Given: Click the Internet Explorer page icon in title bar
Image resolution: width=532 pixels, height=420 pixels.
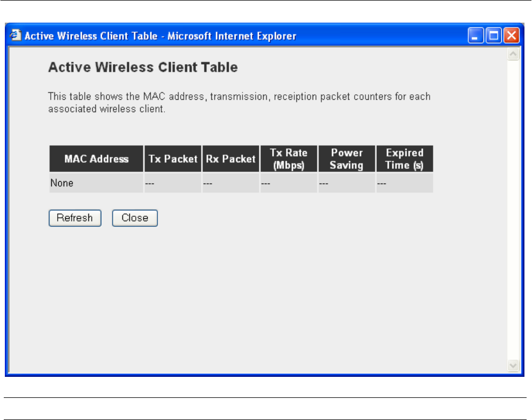Looking at the screenshot, I should (15, 35).
